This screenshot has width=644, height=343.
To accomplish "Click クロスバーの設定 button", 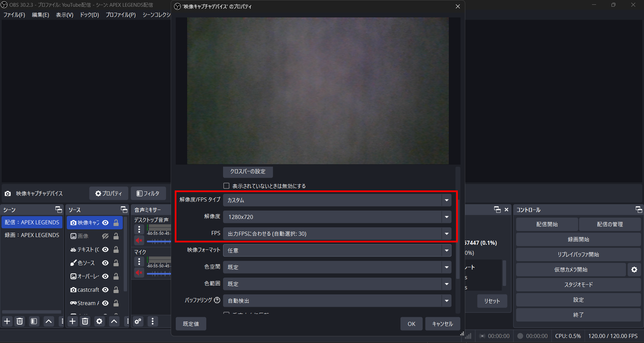I will [248, 171].
